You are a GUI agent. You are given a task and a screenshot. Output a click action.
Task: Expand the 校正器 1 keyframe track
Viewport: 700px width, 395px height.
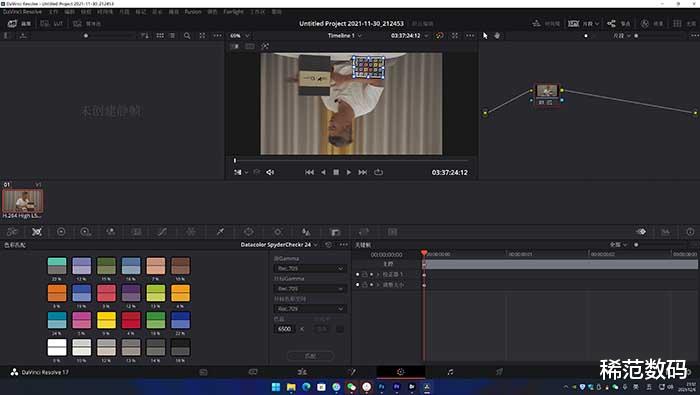click(x=378, y=274)
